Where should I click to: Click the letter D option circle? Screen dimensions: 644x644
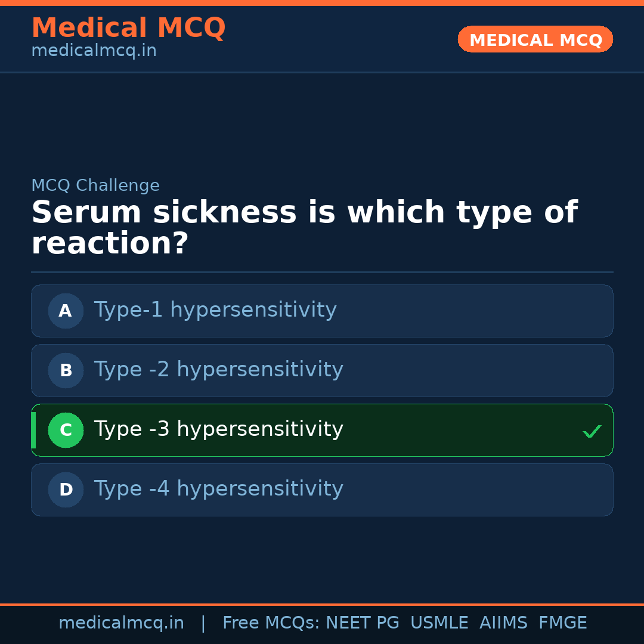[x=66, y=490]
